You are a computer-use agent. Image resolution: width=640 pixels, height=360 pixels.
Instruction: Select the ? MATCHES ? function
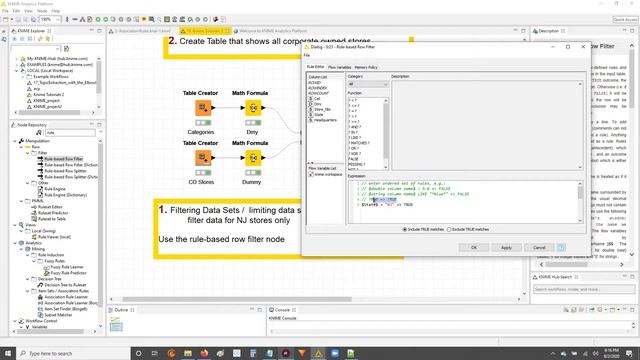(359, 143)
